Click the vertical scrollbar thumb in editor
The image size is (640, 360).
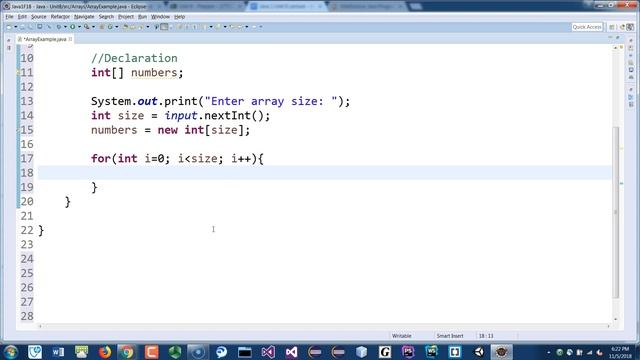click(616, 212)
